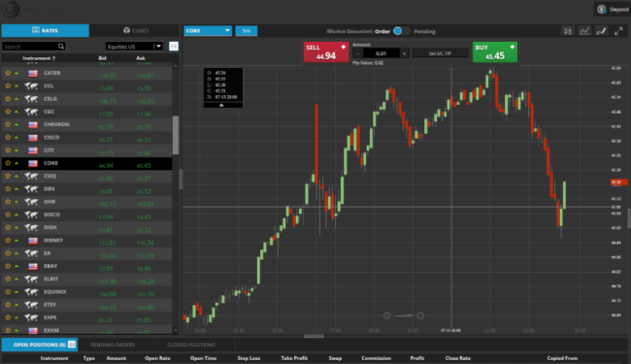Image resolution: width=631 pixels, height=364 pixels.
Task: Click the Set S/L T/P button
Action: (441, 53)
